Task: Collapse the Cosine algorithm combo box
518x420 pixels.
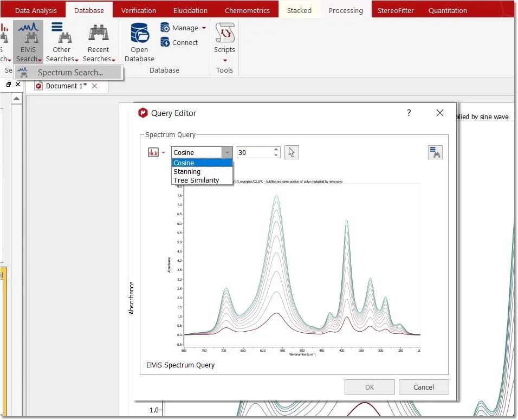Action: coord(228,152)
